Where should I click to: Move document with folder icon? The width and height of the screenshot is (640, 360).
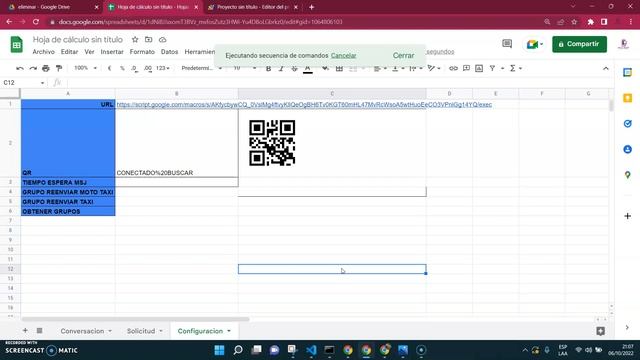click(149, 40)
